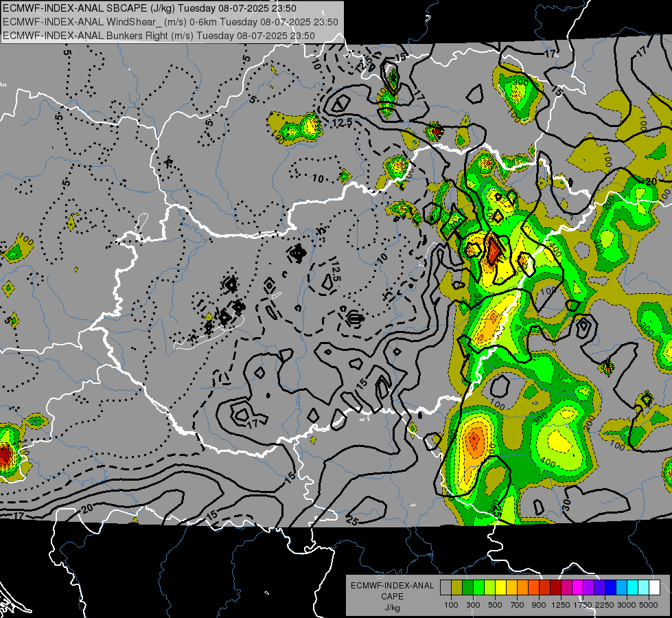This screenshot has height=618, width=672.
Task: Click the 2250 value under legend bar
Action: pyautogui.click(x=605, y=605)
